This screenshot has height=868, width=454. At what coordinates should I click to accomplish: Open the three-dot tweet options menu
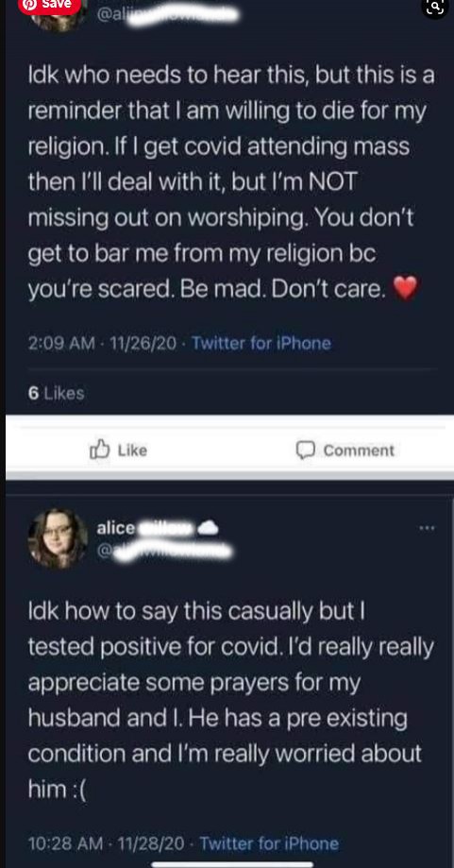click(427, 528)
